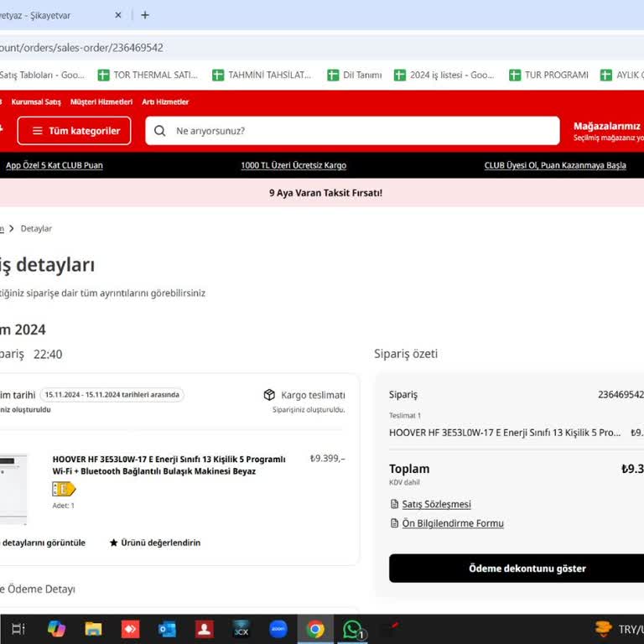Open Kurumsal Satış menu item

[36, 101]
